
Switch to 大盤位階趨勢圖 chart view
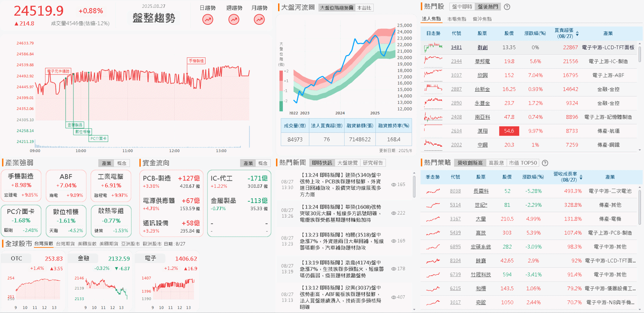click(336, 8)
